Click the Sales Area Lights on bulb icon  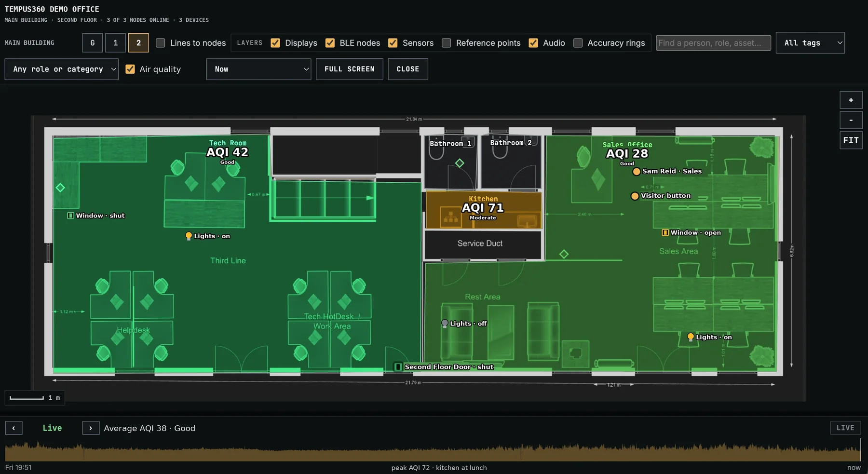(x=691, y=337)
